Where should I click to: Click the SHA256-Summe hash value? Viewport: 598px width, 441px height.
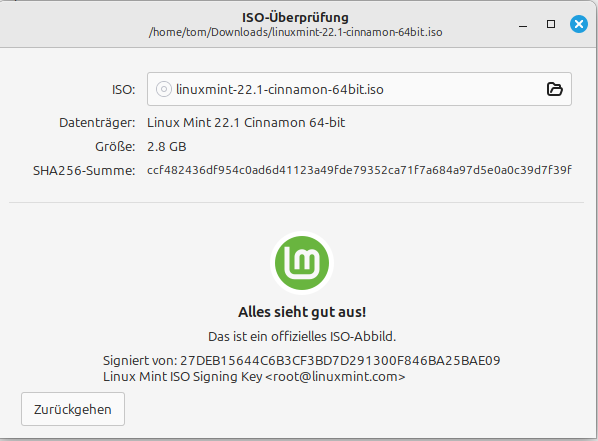[x=359, y=170]
